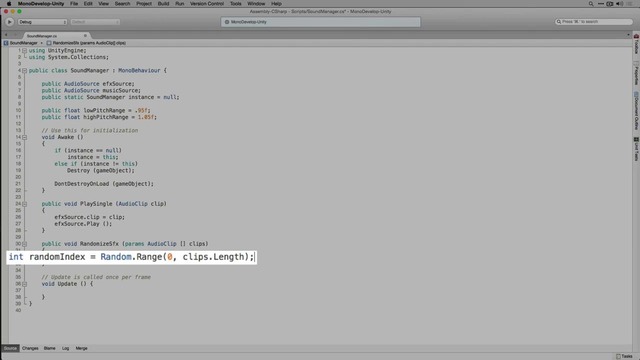Viewport: 640px width, 360px height.
Task: Open the View menu
Action: tap(104, 4)
